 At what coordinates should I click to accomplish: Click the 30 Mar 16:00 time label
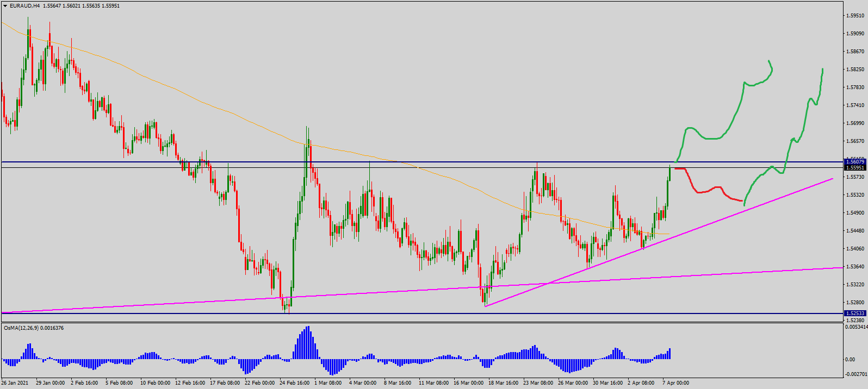[607, 383]
